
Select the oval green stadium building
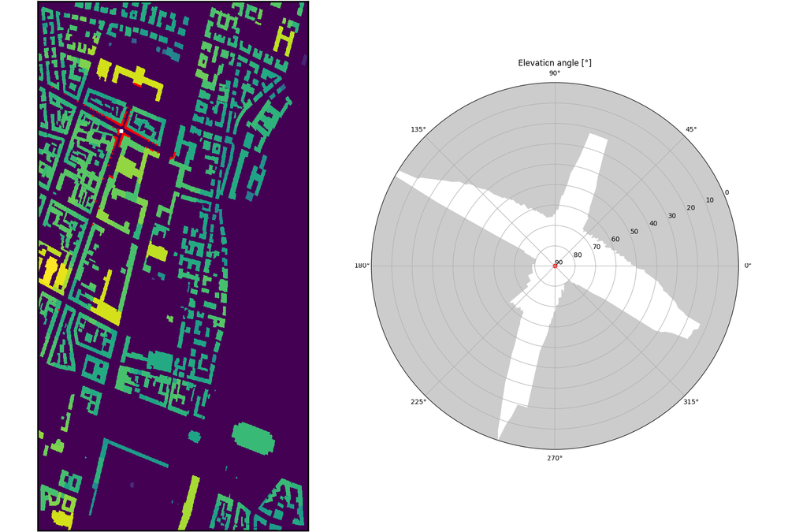tap(254, 438)
